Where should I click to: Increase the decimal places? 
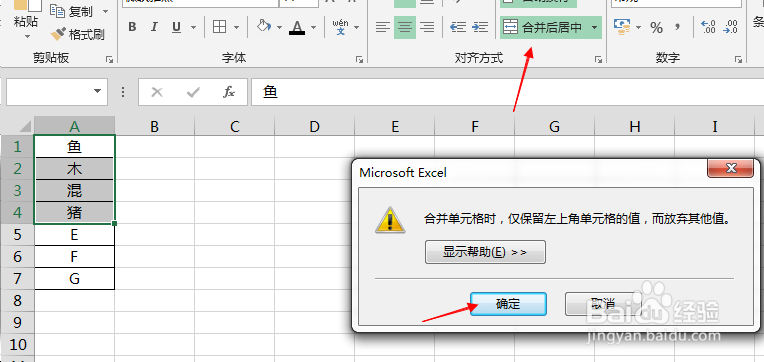(x=707, y=27)
